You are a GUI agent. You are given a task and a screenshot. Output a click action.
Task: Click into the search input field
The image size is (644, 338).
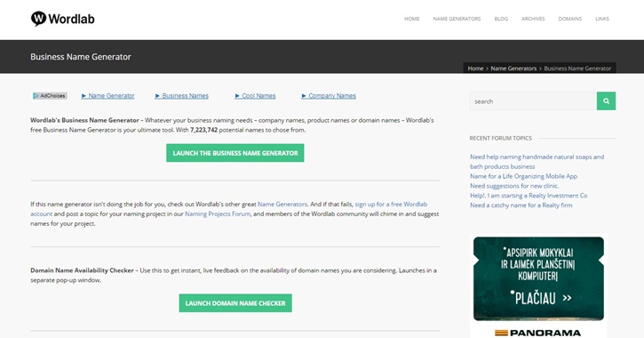point(533,101)
